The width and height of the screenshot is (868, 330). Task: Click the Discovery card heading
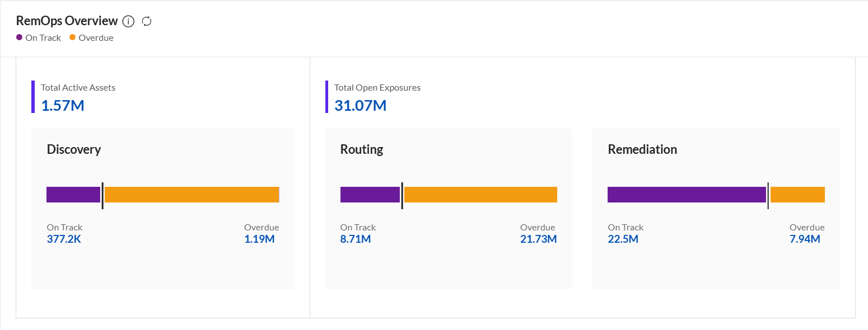coord(74,149)
